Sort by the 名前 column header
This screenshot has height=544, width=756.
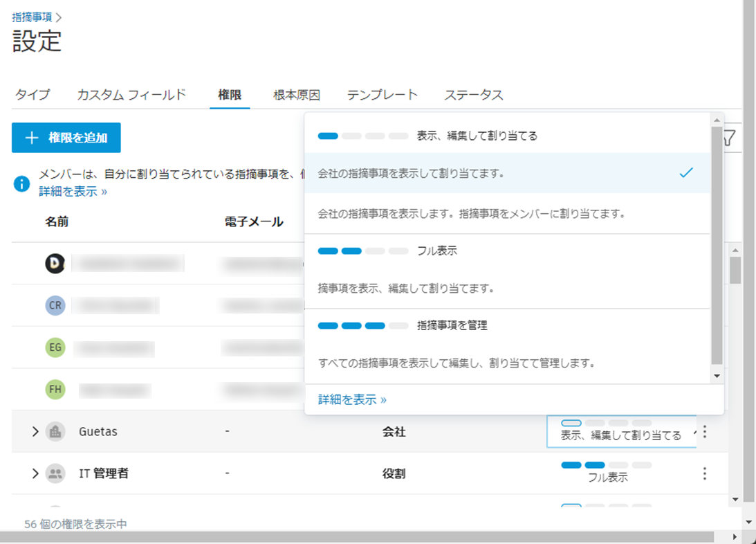click(57, 222)
